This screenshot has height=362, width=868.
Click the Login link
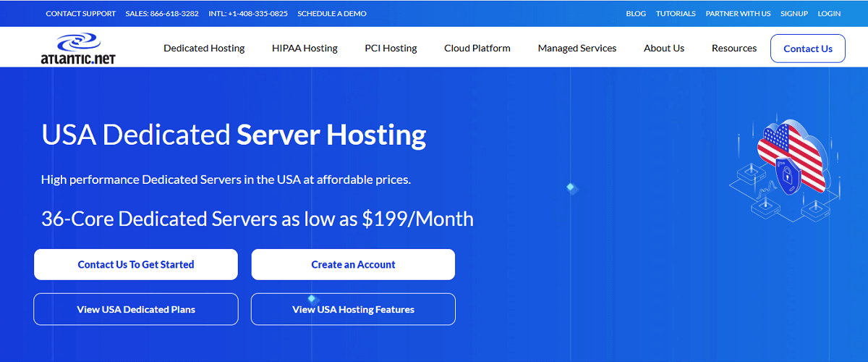[829, 14]
